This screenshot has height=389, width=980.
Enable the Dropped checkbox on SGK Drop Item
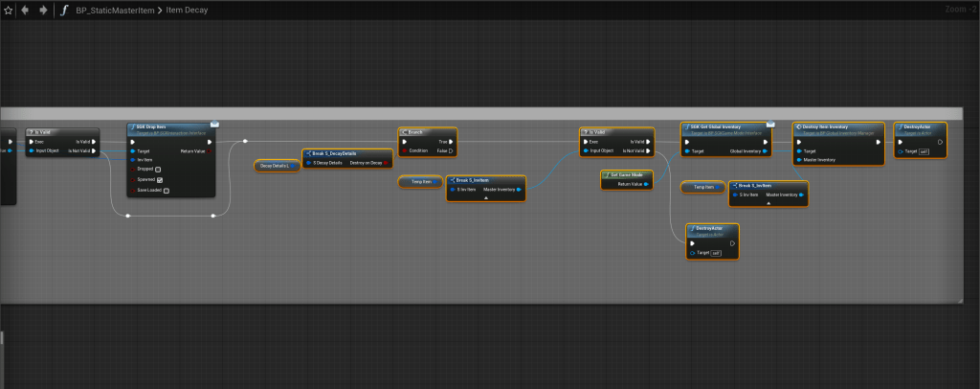click(158, 169)
